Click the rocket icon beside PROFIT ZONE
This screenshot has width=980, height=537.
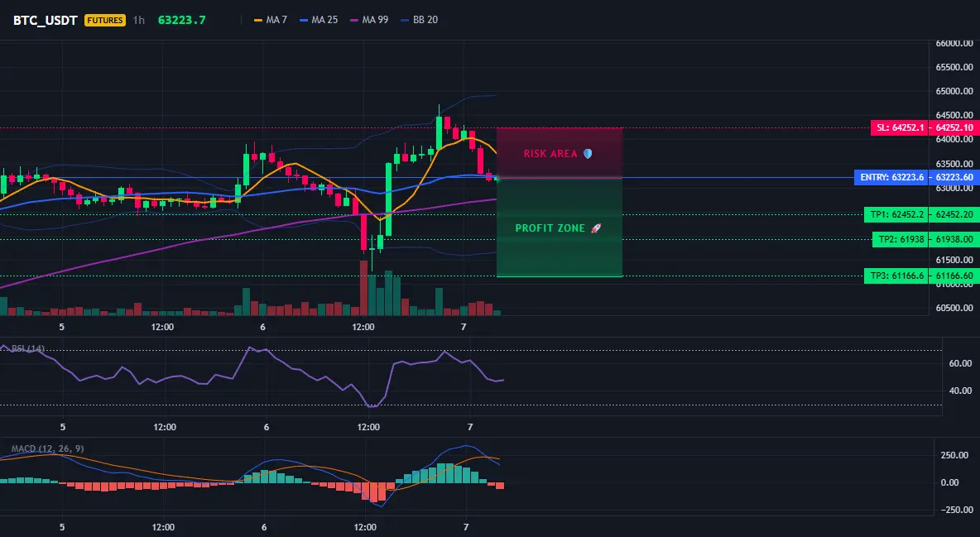click(x=596, y=228)
